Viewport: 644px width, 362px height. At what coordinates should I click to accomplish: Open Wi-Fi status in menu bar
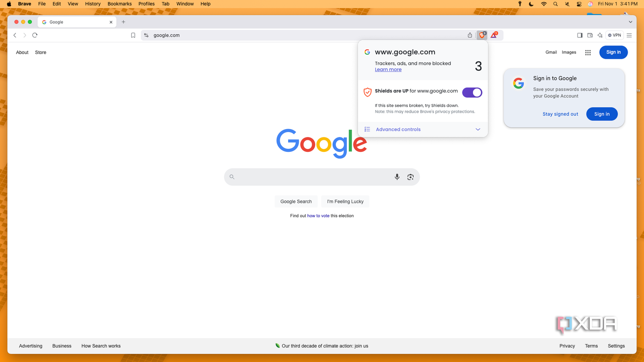(x=544, y=4)
